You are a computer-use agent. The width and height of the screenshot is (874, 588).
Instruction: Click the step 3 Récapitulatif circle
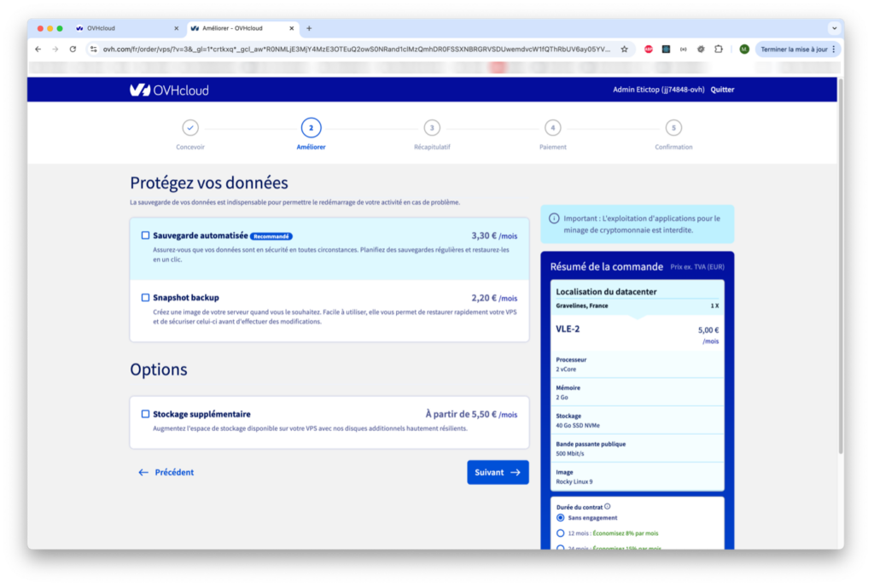432,128
